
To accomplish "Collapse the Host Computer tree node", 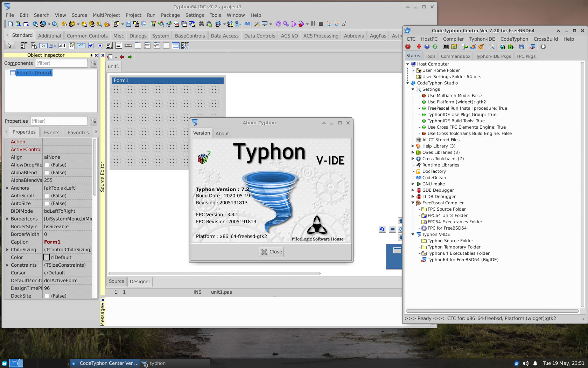I will tap(408, 64).
